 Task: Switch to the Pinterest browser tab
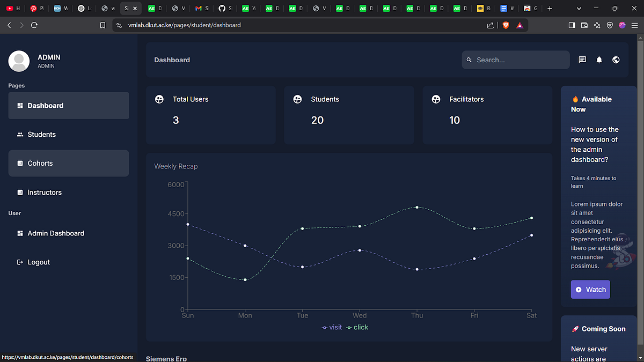[x=37, y=9]
